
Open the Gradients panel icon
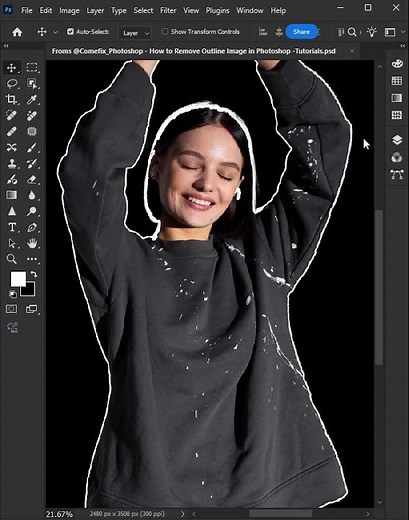[x=397, y=98]
